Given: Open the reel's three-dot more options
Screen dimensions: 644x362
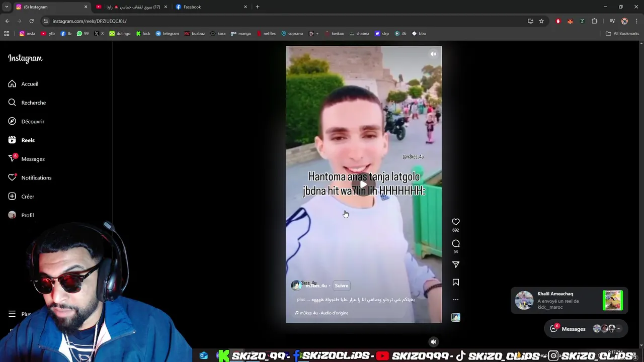Looking at the screenshot, I should 455,300.
